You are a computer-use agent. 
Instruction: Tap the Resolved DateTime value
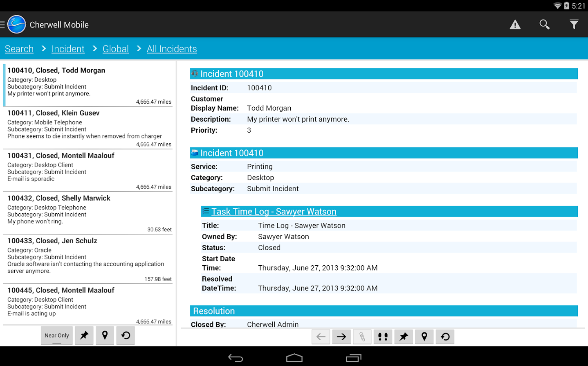[x=318, y=288]
